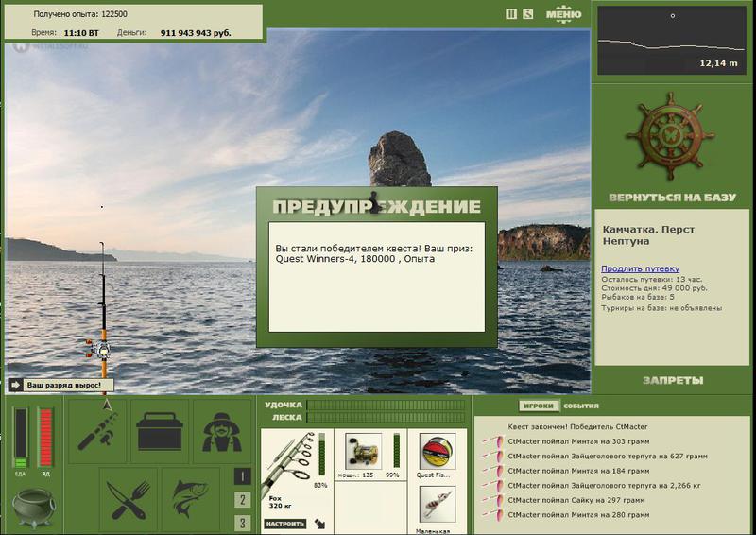Switch to the ИГРОКИ tab
The height and width of the screenshot is (535, 756).
[539, 406]
